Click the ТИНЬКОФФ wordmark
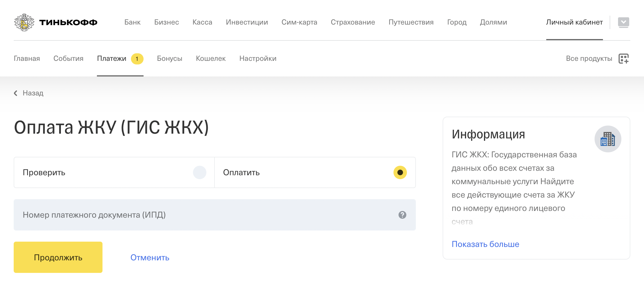Viewport: 644px width, 298px height. 68,22
